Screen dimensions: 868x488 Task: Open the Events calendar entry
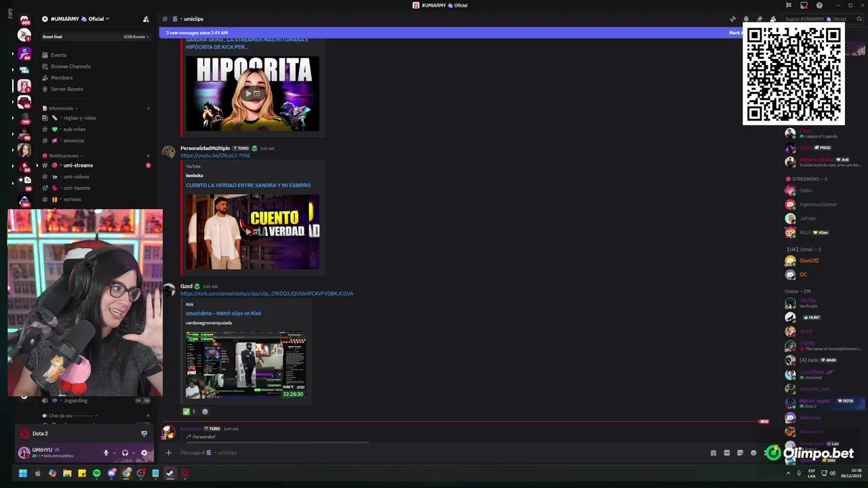(x=96, y=55)
